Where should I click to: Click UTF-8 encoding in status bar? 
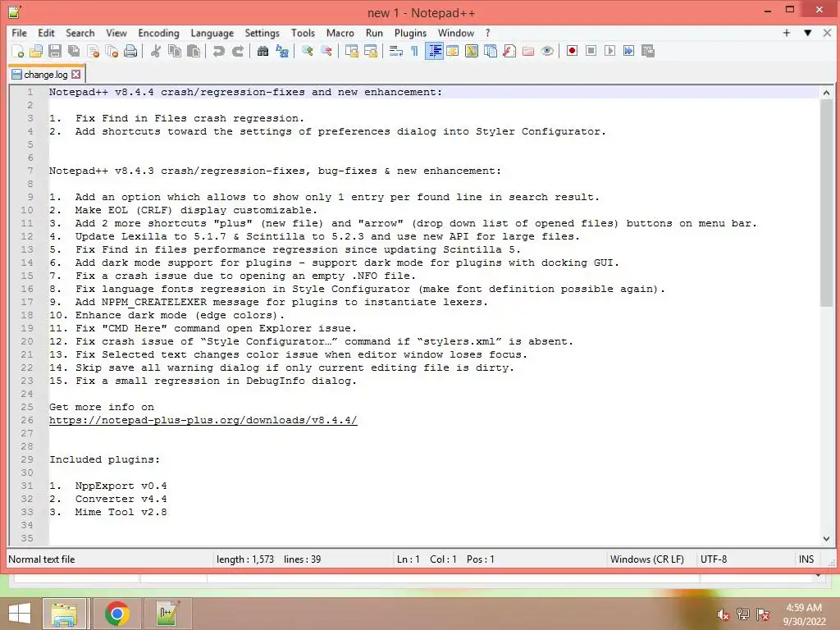(x=714, y=559)
